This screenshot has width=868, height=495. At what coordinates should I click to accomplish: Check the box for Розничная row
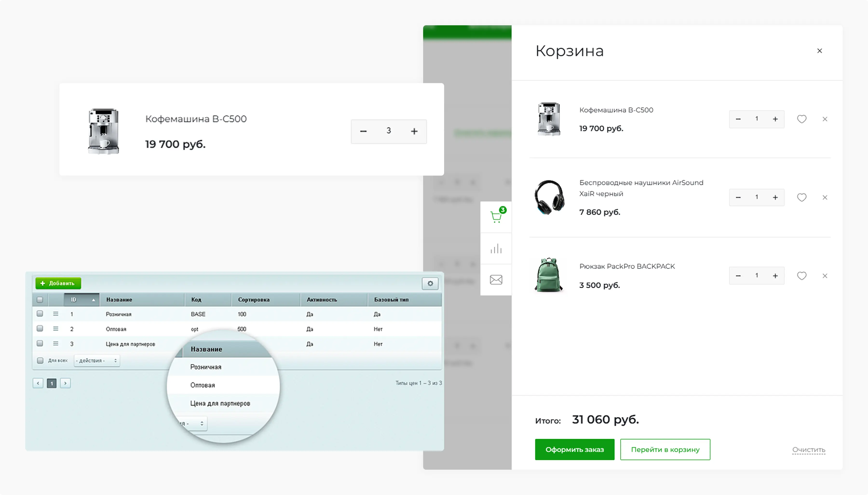(40, 313)
